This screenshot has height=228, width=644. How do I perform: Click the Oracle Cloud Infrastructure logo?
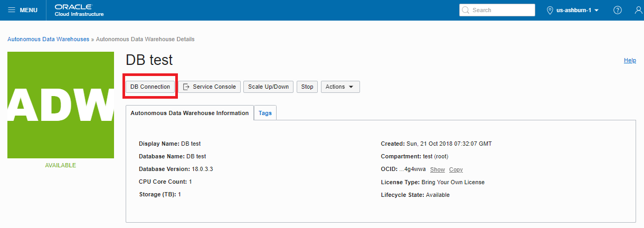[x=79, y=10]
